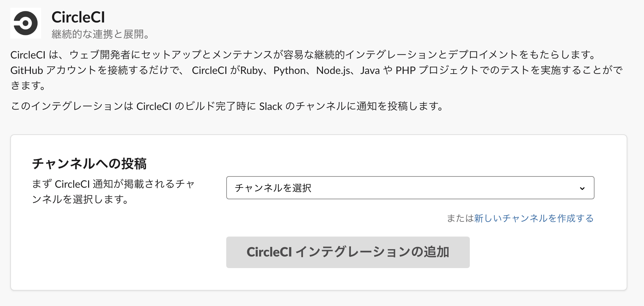Screen dimensions: 644x306
Task: Click the chevron arrow in the channel selector
Action: 582,188
